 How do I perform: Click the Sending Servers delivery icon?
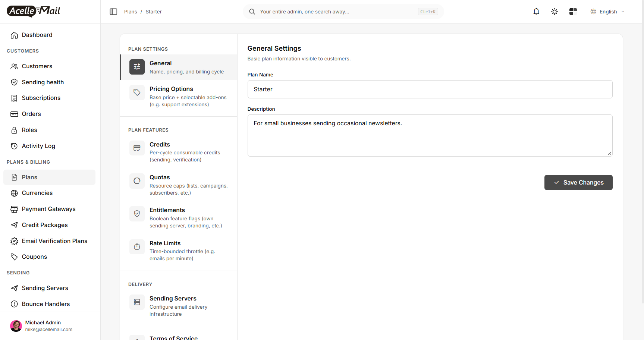(137, 302)
